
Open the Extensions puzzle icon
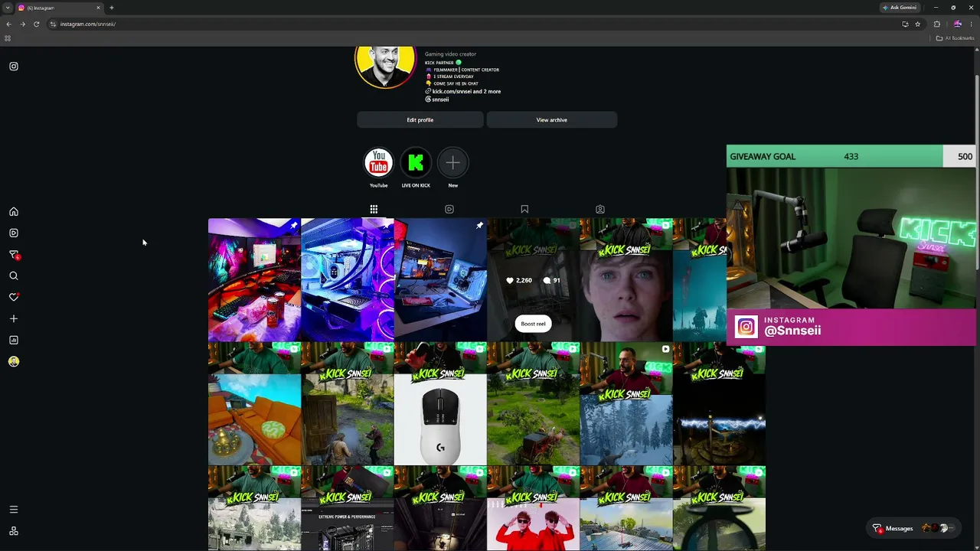pyautogui.click(x=936, y=24)
